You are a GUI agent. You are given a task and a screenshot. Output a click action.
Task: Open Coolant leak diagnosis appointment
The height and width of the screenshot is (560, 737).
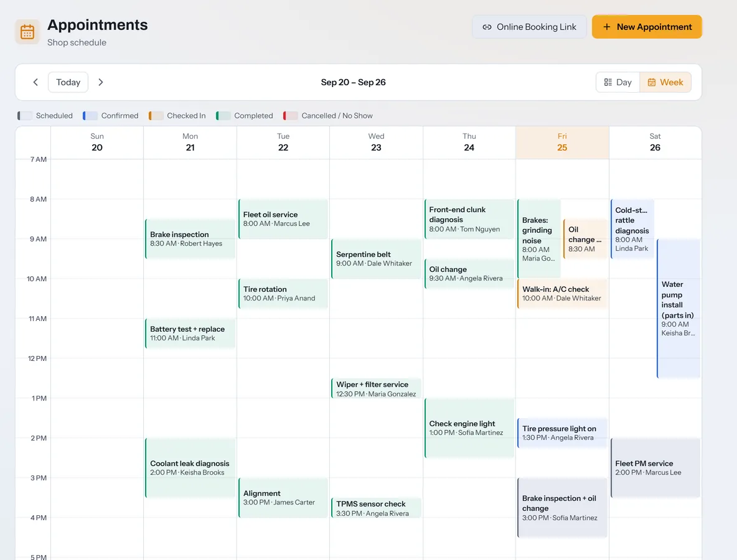190,467
